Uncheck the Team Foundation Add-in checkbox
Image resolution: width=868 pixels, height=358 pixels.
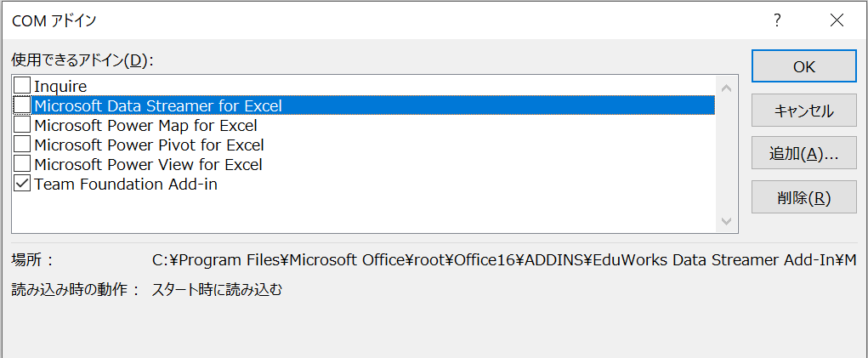pyautogui.click(x=22, y=184)
